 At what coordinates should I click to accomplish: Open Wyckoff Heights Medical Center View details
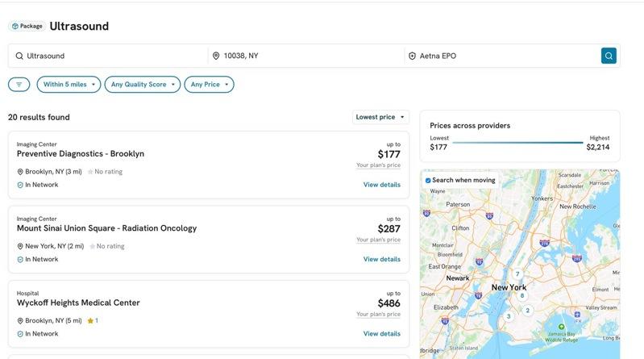click(381, 333)
